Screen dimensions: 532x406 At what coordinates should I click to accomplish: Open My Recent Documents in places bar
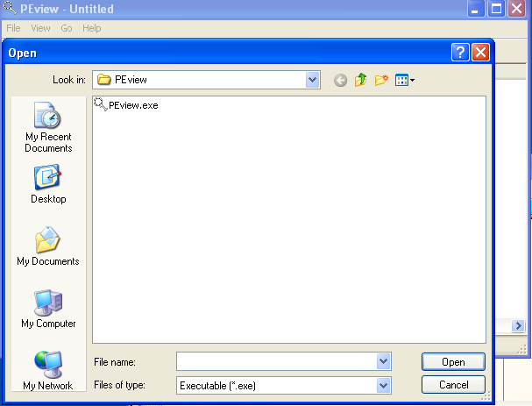click(x=48, y=127)
